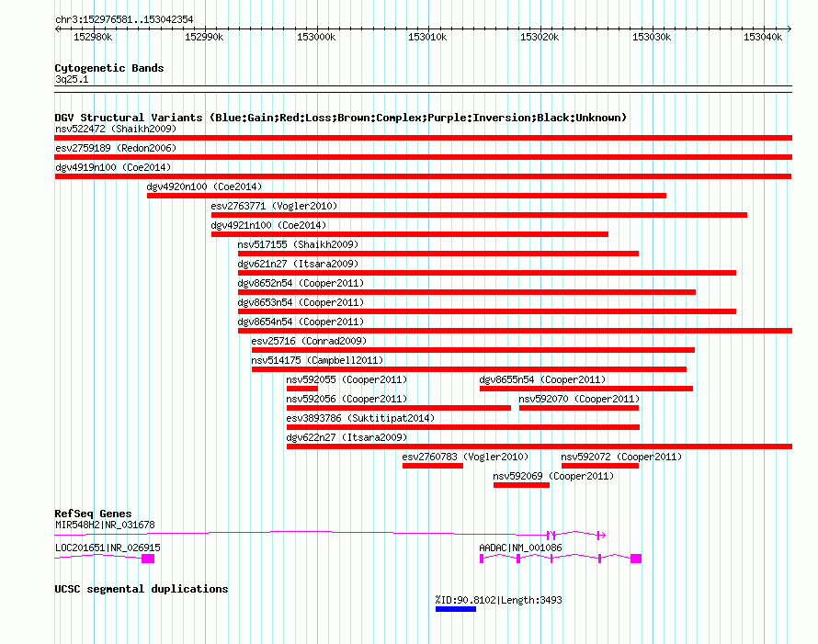Click the RefSeq Genes track title
The width and height of the screenshot is (818, 644).
tap(93, 514)
